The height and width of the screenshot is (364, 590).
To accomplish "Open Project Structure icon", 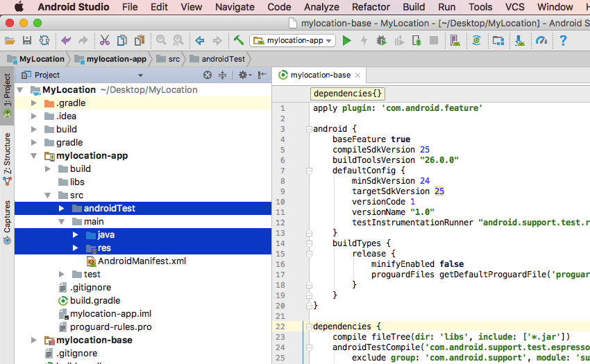I will 498,41.
